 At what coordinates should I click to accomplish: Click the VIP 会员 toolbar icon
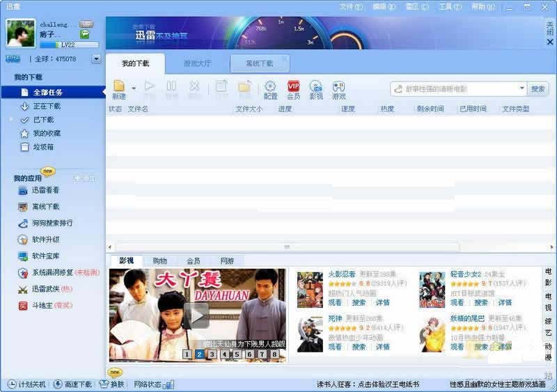293,88
